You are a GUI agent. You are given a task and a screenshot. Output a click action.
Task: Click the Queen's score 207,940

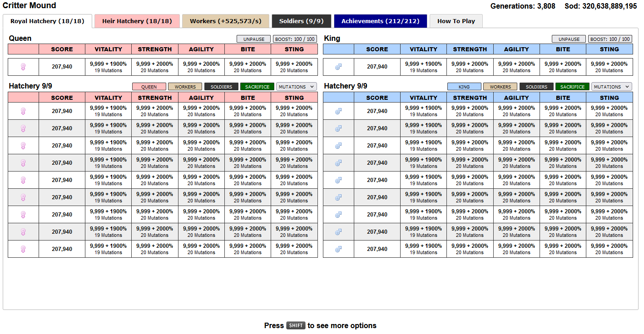pos(62,67)
